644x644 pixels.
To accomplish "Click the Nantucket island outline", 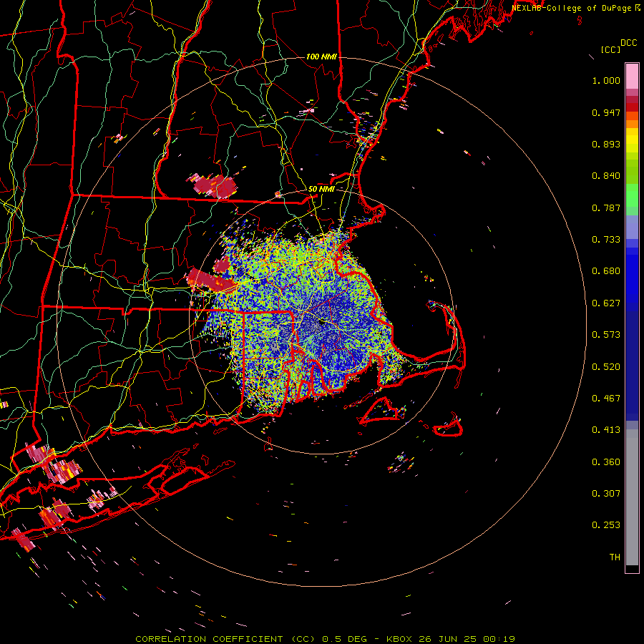I will click(x=448, y=426).
